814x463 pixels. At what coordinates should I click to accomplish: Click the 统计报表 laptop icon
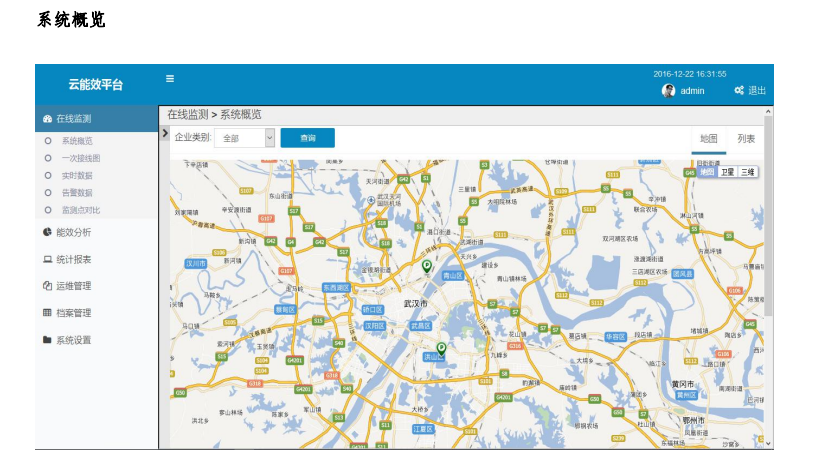point(47,260)
